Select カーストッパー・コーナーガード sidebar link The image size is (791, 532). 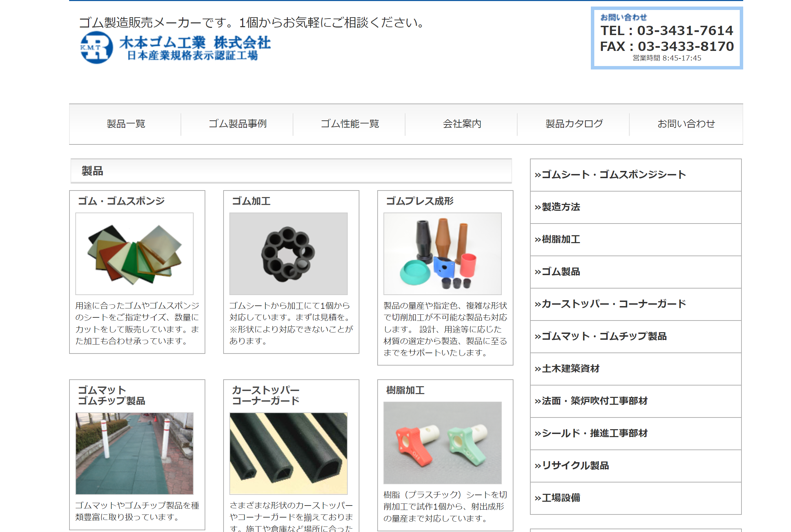tap(610, 304)
